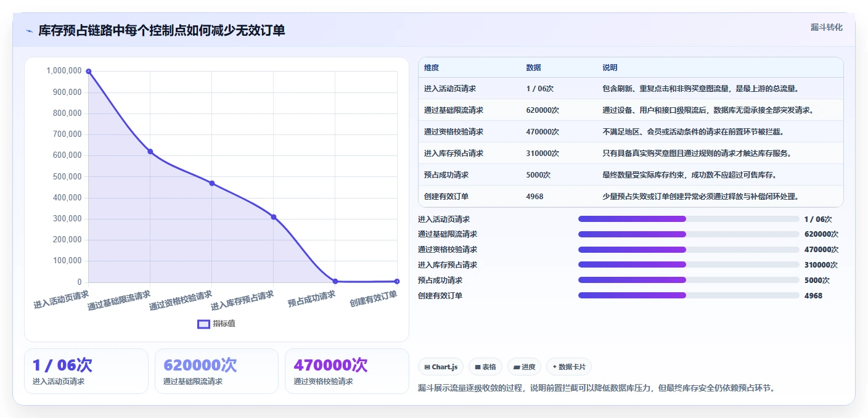The height and width of the screenshot is (418, 868).
Task: Click the 预占成功请求 x-axis label
Action: pos(311,300)
